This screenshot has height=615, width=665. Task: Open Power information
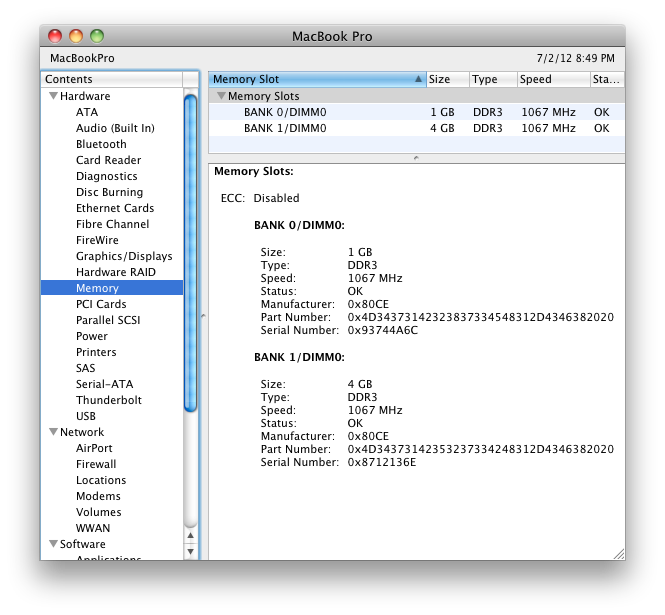tap(92, 336)
